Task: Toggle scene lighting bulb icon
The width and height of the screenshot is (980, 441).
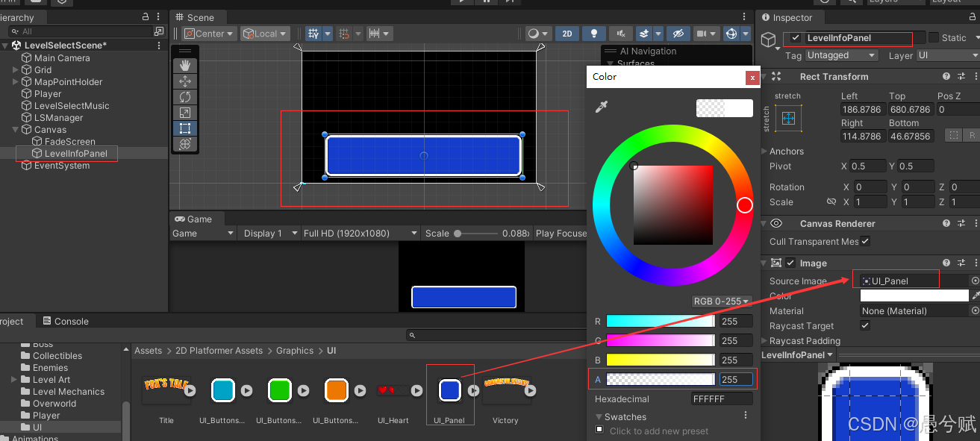Action: point(593,34)
